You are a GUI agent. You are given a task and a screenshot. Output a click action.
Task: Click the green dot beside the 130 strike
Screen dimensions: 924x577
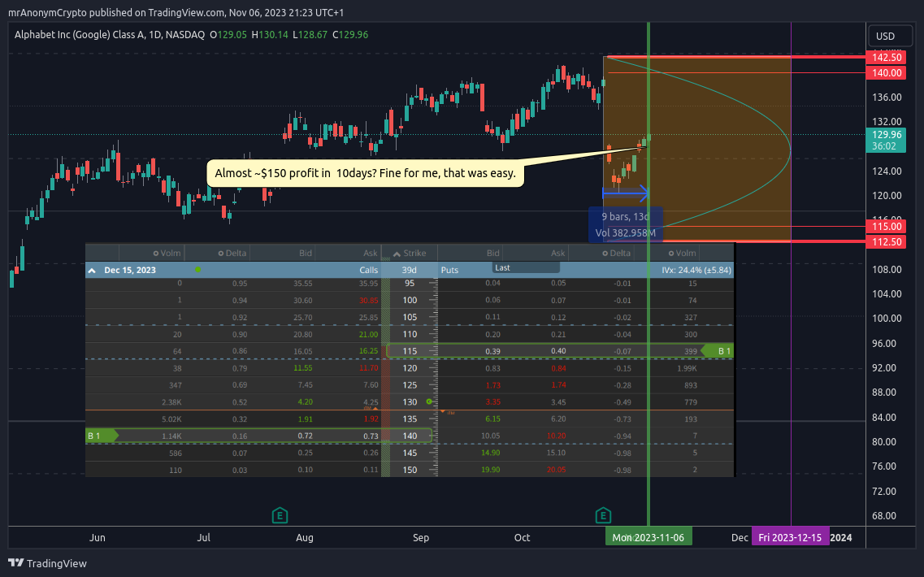tap(429, 402)
